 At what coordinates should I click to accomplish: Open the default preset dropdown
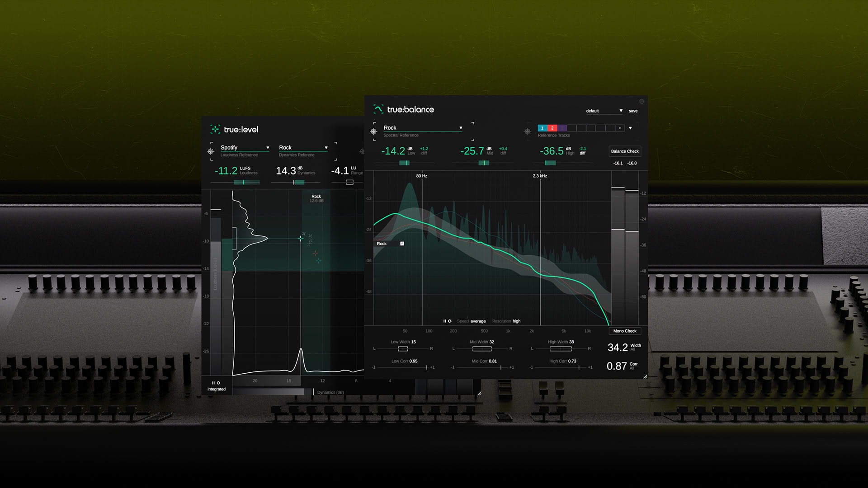click(x=604, y=111)
